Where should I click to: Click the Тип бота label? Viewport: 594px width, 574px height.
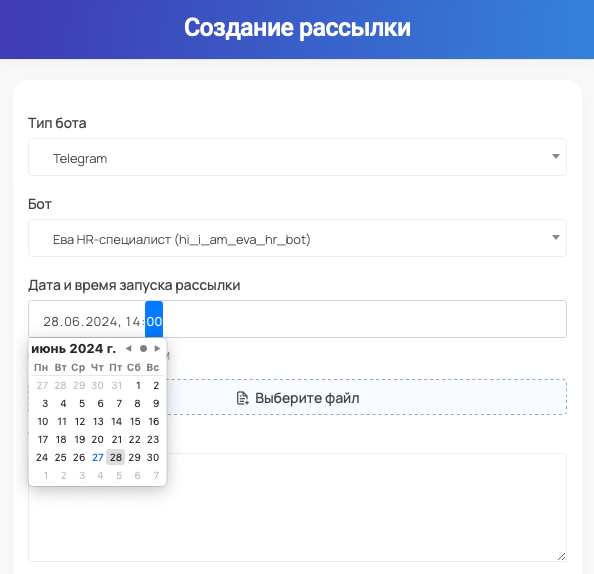57,123
